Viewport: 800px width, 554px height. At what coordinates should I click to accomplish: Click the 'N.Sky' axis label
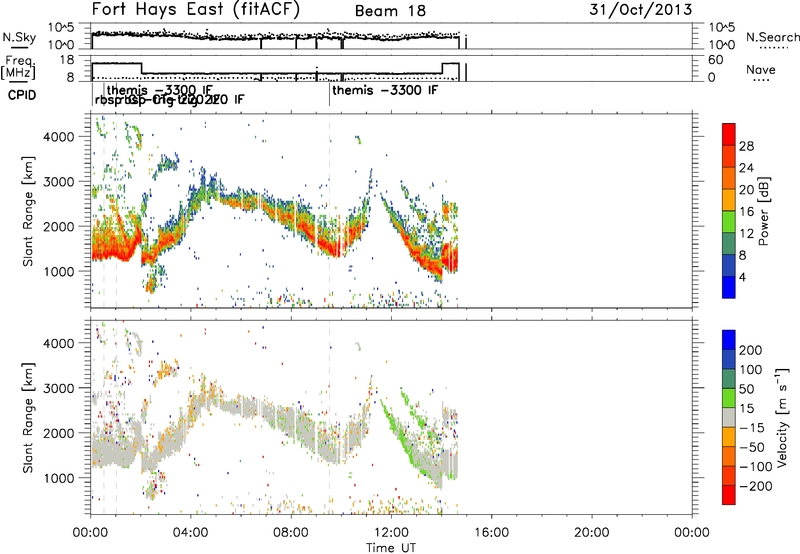pos(19,37)
